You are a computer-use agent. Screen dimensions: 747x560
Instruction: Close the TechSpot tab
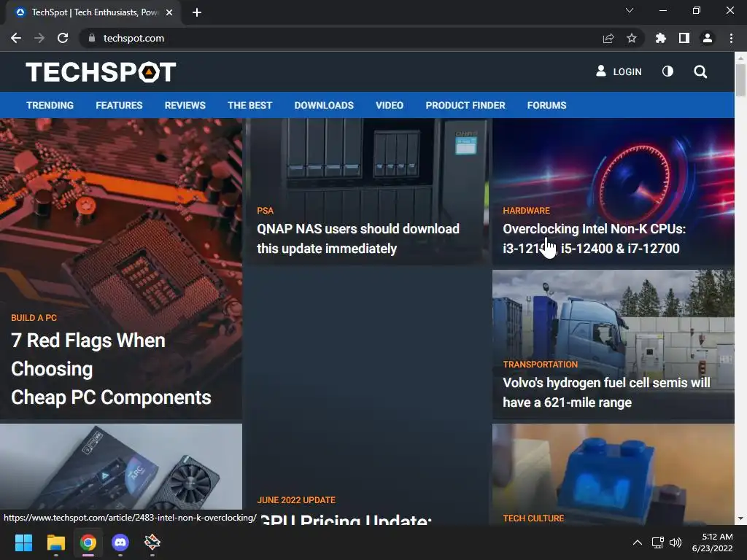tap(169, 12)
